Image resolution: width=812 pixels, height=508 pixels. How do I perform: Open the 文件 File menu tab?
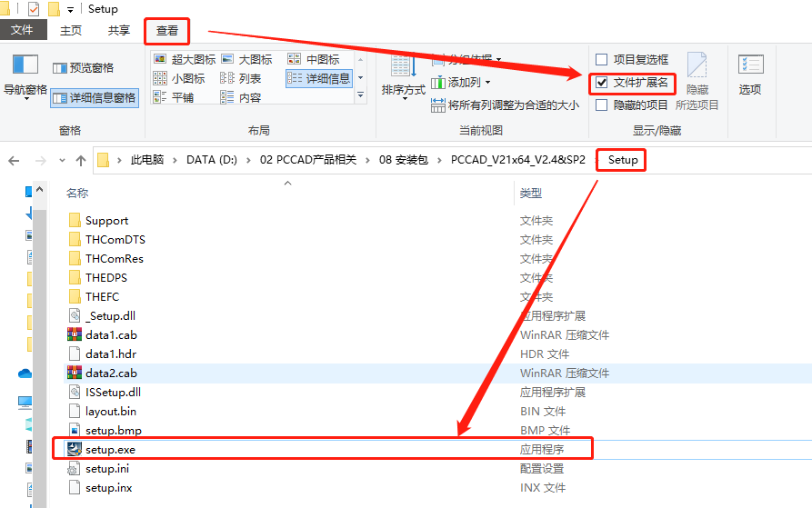tap(22, 30)
